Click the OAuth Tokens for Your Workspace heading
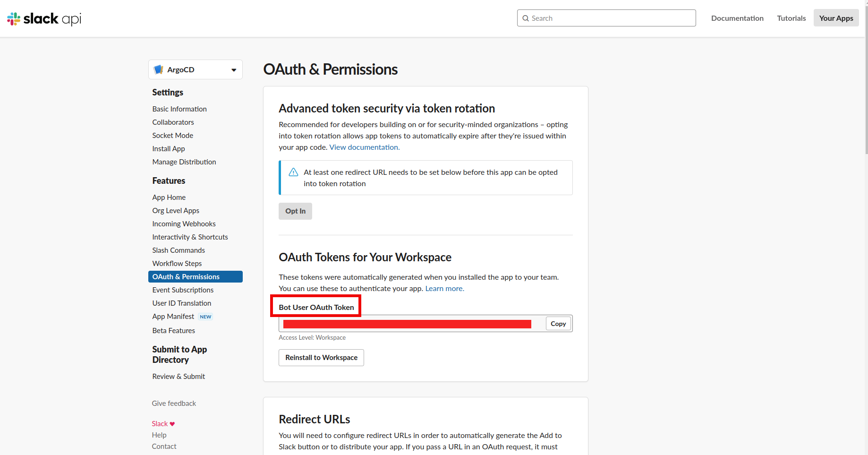The width and height of the screenshot is (868, 455). 365,257
